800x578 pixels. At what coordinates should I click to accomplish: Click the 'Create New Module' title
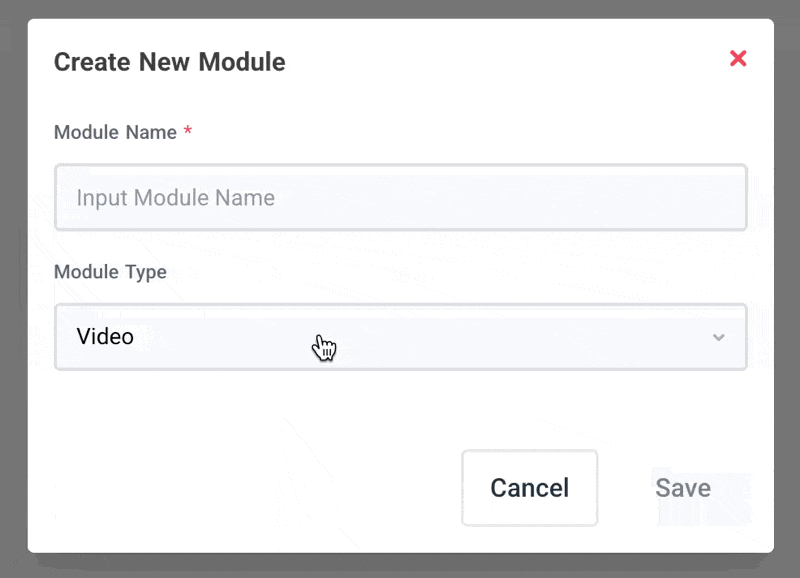169,62
